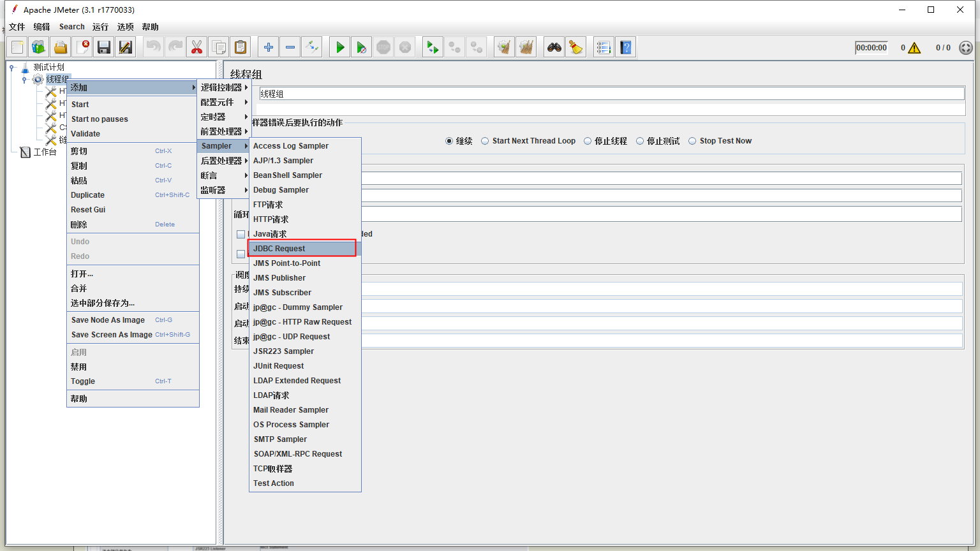Click the Remote Start All toolbar icon
This screenshot has height=551, width=980.
(x=433, y=47)
